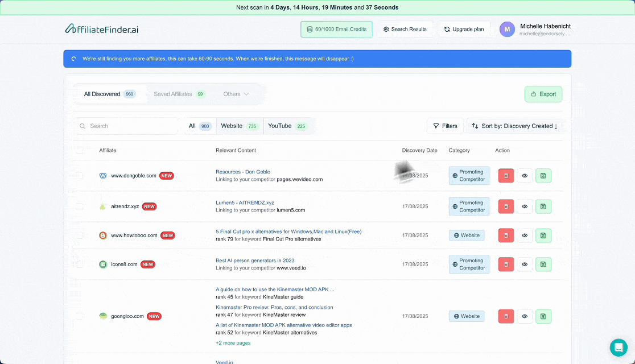This screenshot has width=635, height=364.
Task: Click the www.dongoble.com affiliate name
Action: point(133,176)
